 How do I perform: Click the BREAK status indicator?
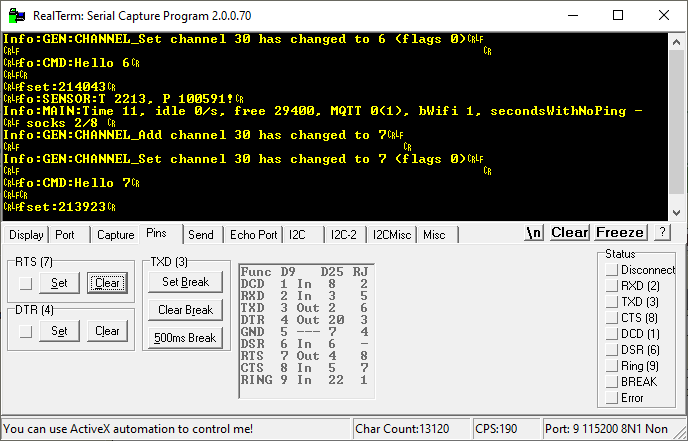[611, 382]
